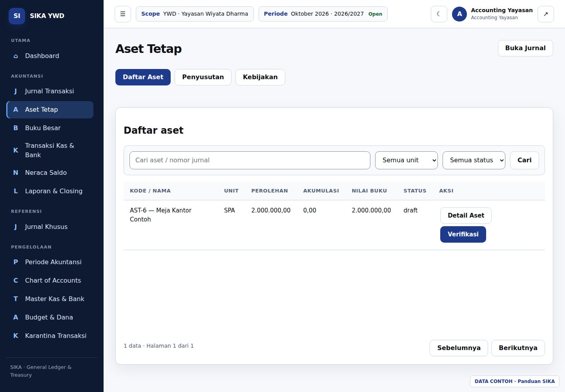Click the draft status text
Viewport: 565px width, 392px height.
(410, 211)
